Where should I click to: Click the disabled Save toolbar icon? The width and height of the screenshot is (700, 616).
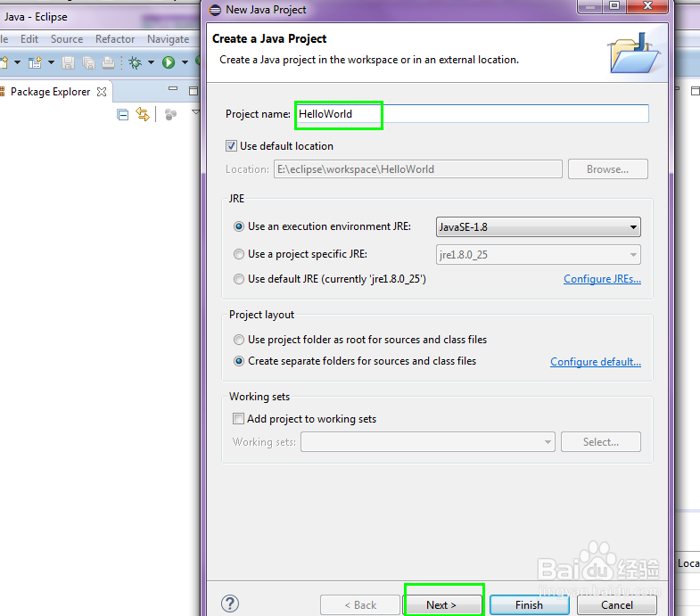(x=68, y=62)
